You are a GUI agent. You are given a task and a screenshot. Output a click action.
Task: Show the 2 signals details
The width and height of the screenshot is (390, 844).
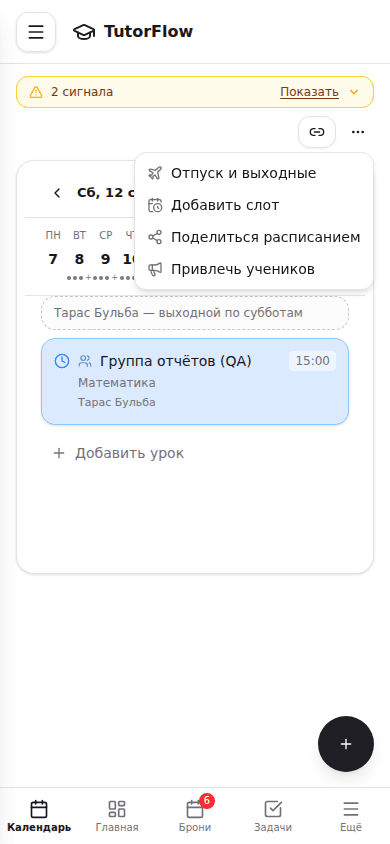click(309, 92)
